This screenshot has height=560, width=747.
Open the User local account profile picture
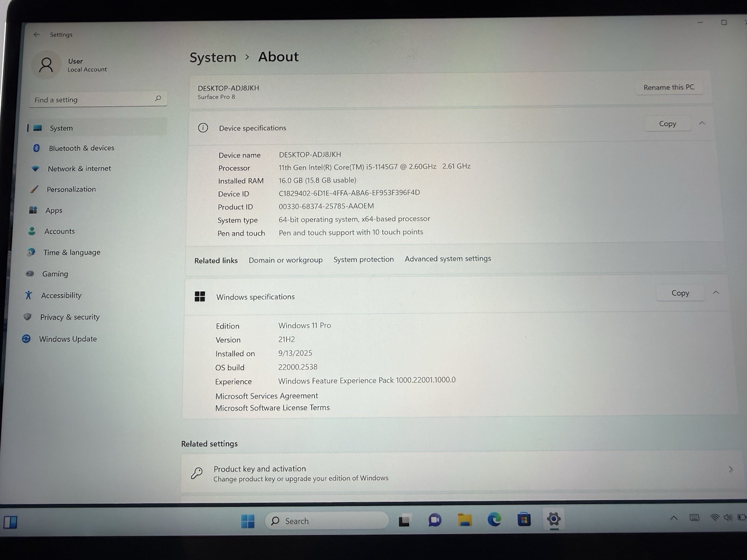[46, 65]
